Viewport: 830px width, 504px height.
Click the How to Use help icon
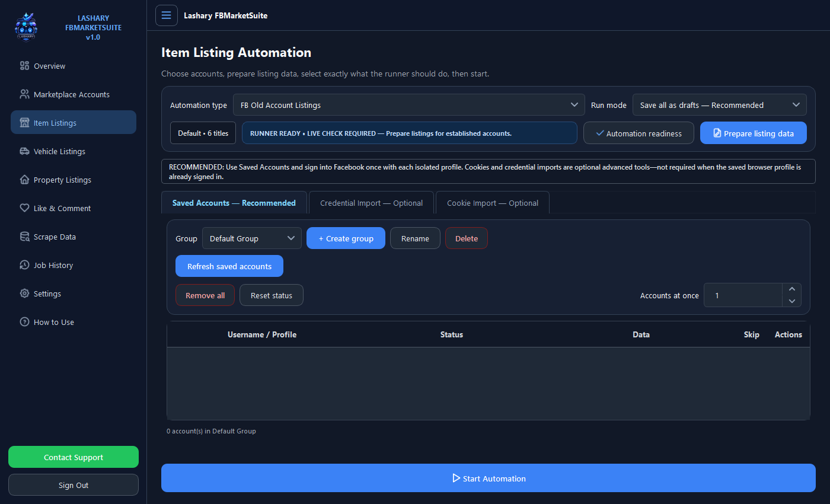(24, 322)
